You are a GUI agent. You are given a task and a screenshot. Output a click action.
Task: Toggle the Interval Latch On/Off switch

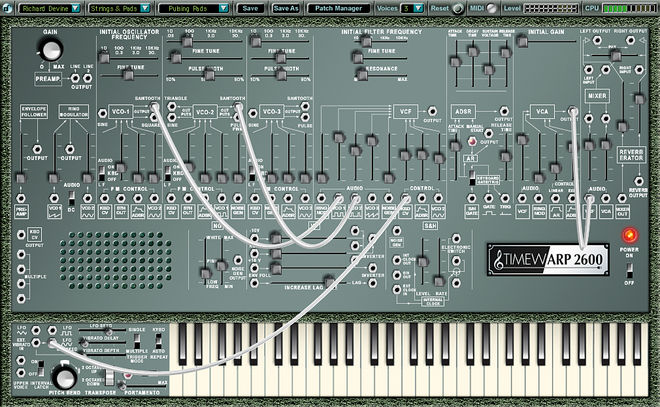click(x=41, y=368)
